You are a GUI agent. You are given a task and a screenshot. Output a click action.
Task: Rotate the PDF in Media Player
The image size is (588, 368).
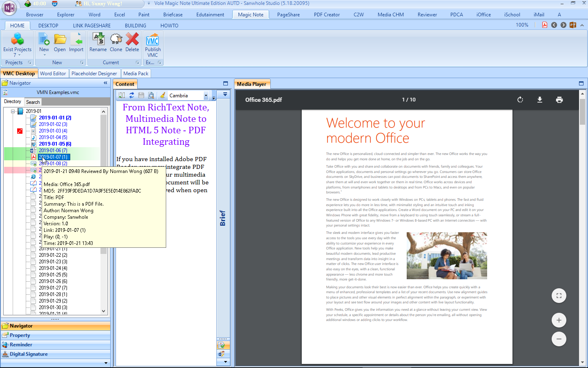[x=520, y=100]
